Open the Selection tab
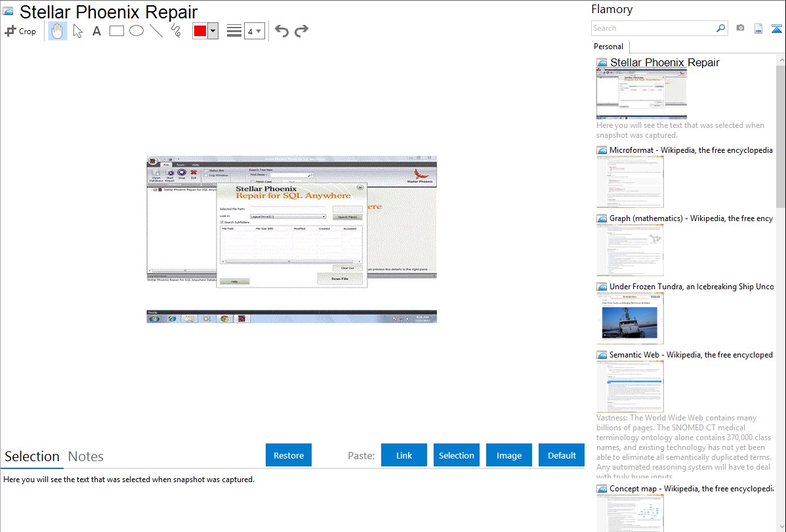The height and width of the screenshot is (532, 786). [32, 457]
